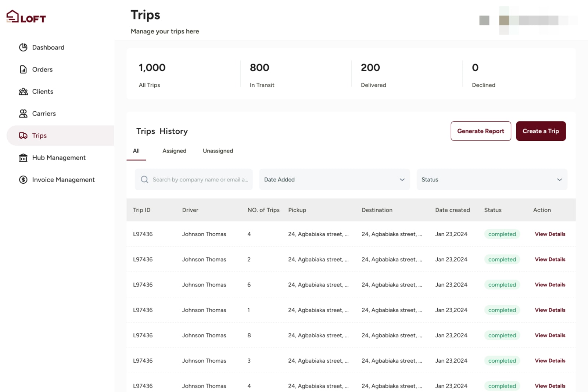Go to Orders in sidebar
Image resolution: width=588 pixels, height=392 pixels.
coord(42,69)
